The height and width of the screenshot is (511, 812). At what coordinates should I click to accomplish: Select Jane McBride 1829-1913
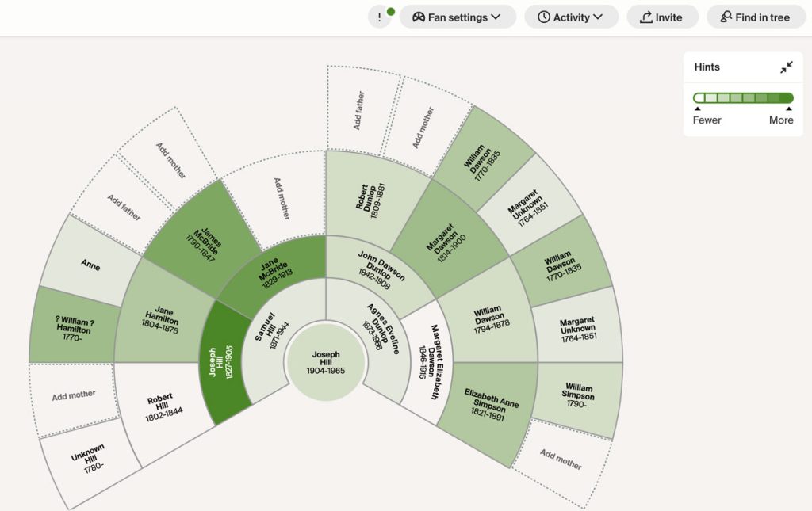[274, 273]
